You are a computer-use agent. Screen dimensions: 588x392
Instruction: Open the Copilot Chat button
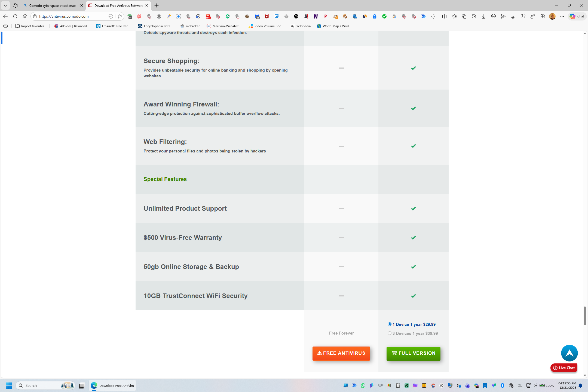pos(577,16)
